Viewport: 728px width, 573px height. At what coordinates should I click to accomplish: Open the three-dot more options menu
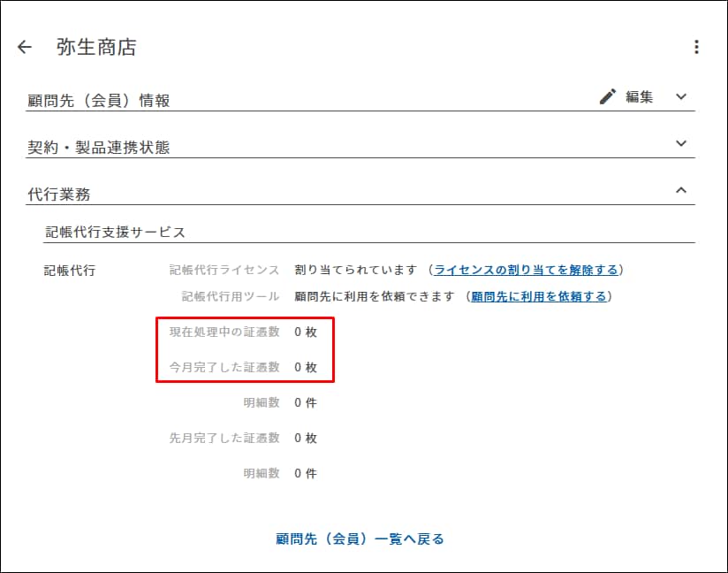pos(696,48)
